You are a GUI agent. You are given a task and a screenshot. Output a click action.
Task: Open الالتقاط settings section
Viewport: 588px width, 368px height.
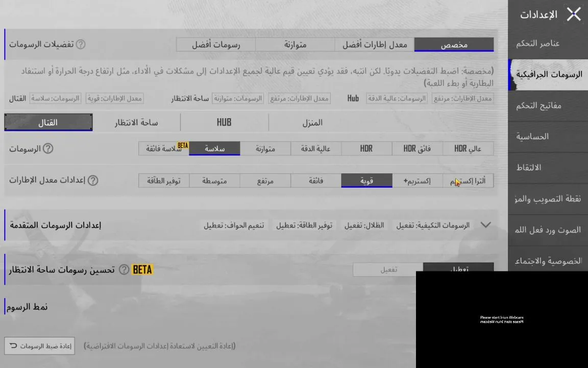pos(548,168)
